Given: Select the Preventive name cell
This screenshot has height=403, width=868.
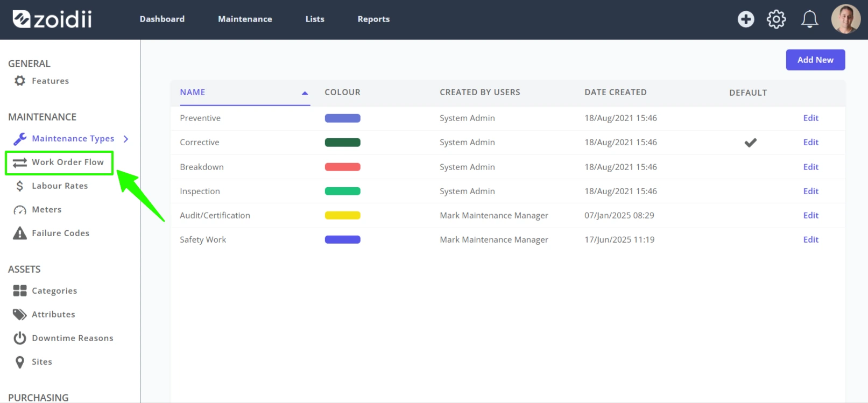Looking at the screenshot, I should click(200, 118).
